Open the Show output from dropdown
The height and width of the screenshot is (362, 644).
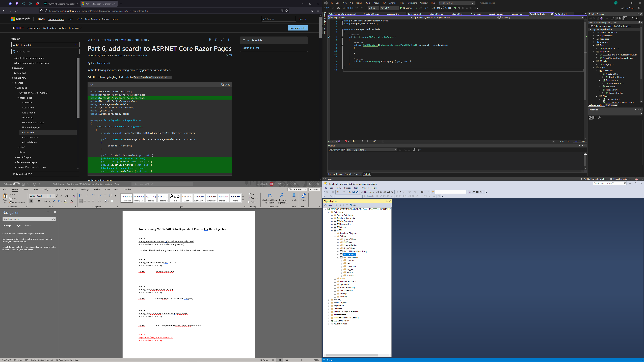tap(371, 150)
